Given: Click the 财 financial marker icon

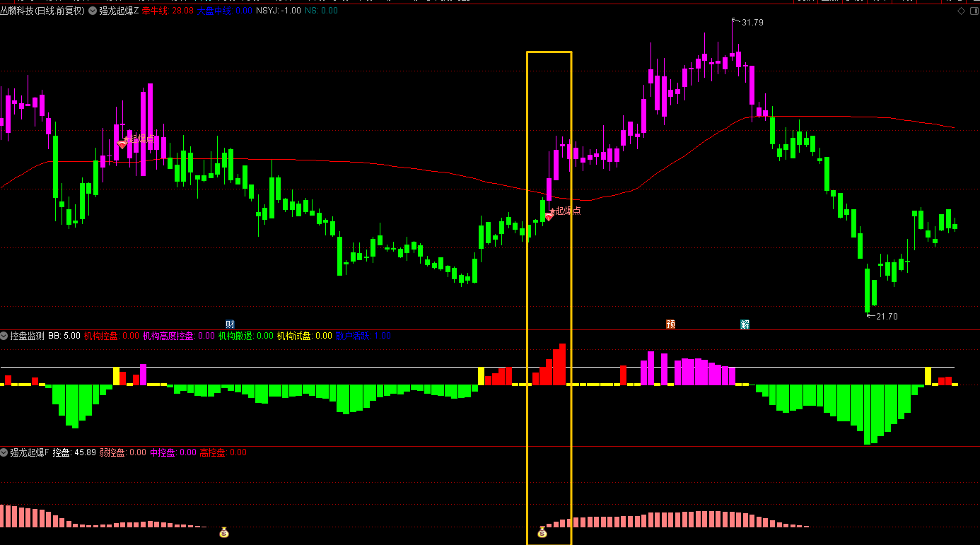Looking at the screenshot, I should pyautogui.click(x=230, y=324).
